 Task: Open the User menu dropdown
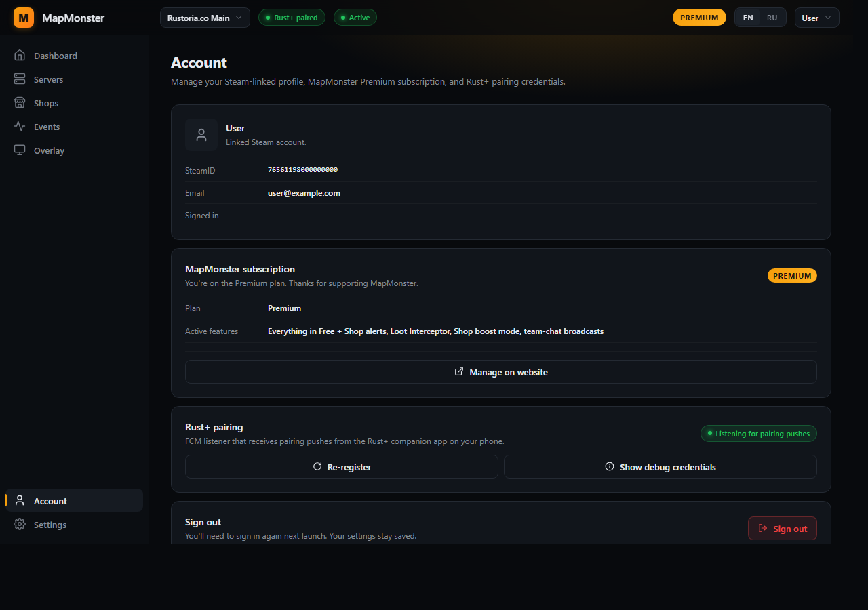tap(816, 18)
